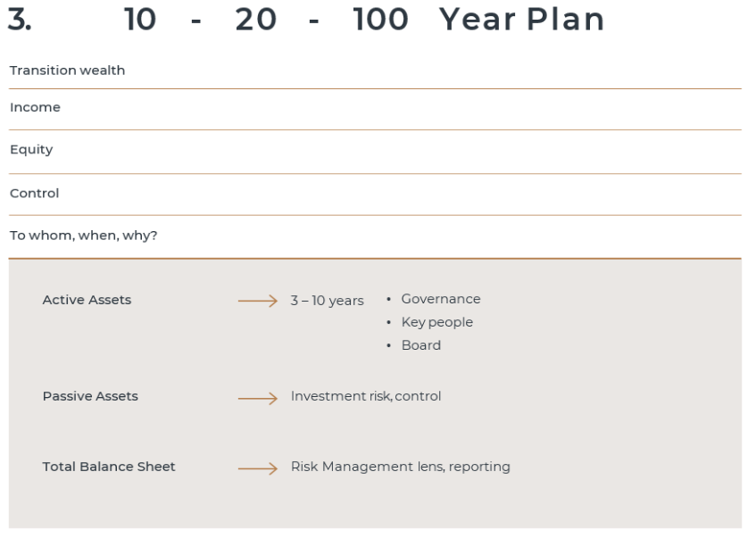Select the Income row label

(x=35, y=107)
